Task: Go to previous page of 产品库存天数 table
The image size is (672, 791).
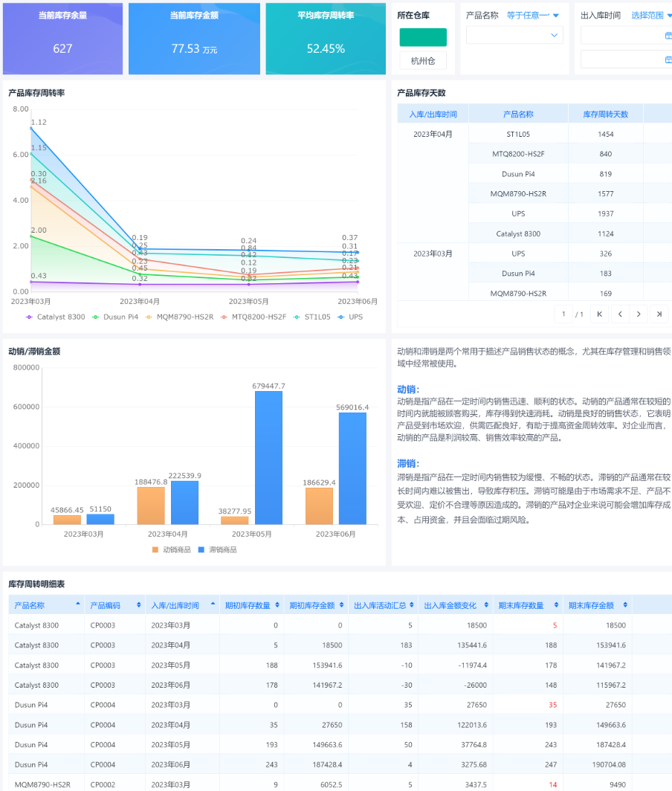Action: (x=620, y=314)
